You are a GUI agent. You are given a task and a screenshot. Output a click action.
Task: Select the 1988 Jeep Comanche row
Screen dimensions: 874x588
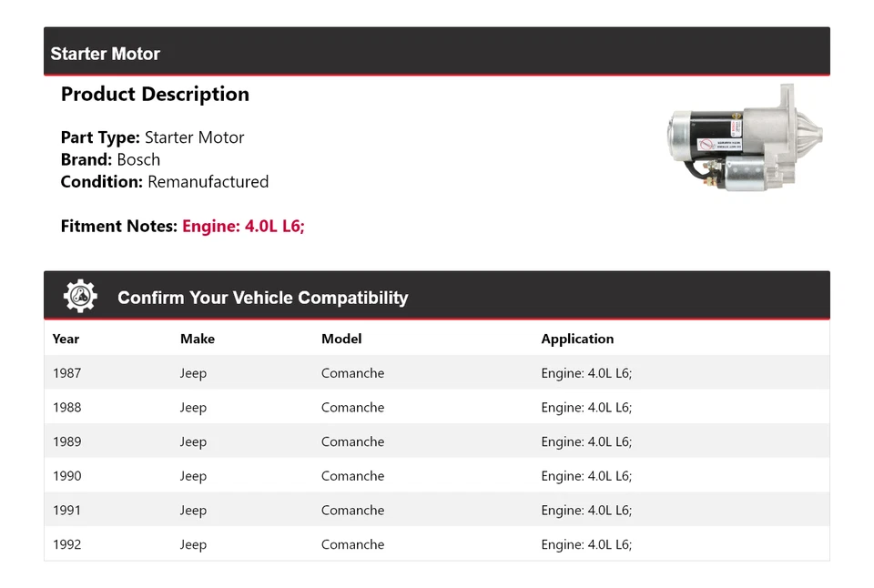437,407
